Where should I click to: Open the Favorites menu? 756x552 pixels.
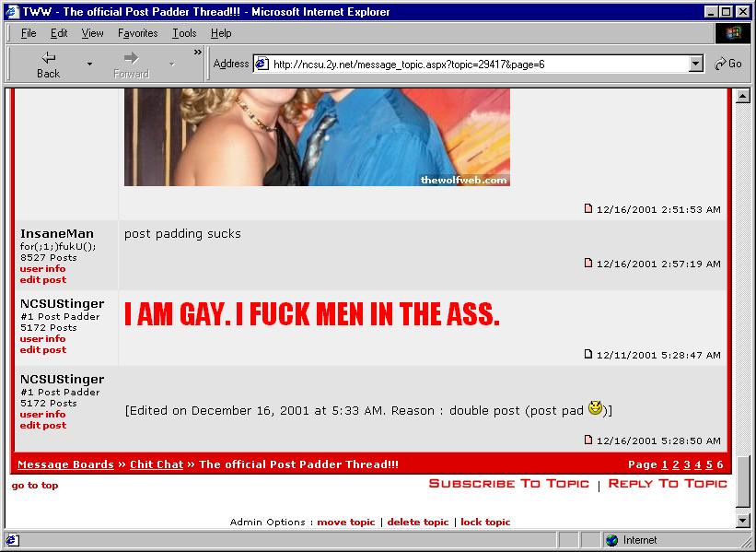(137, 33)
